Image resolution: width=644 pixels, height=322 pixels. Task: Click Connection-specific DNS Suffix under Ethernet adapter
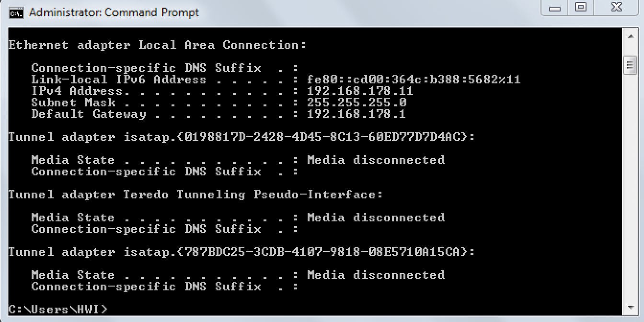(x=146, y=68)
